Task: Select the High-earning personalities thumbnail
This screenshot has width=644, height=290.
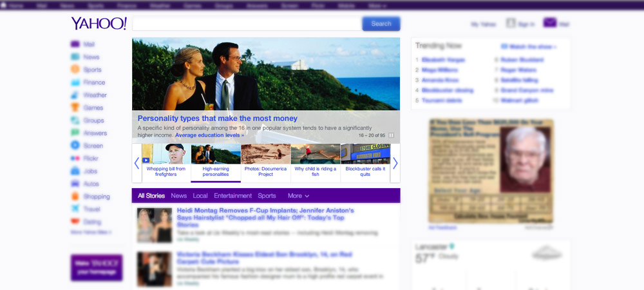Action: (216, 163)
